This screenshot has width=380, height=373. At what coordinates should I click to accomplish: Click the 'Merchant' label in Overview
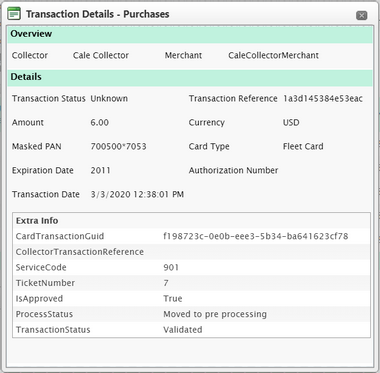click(x=183, y=55)
